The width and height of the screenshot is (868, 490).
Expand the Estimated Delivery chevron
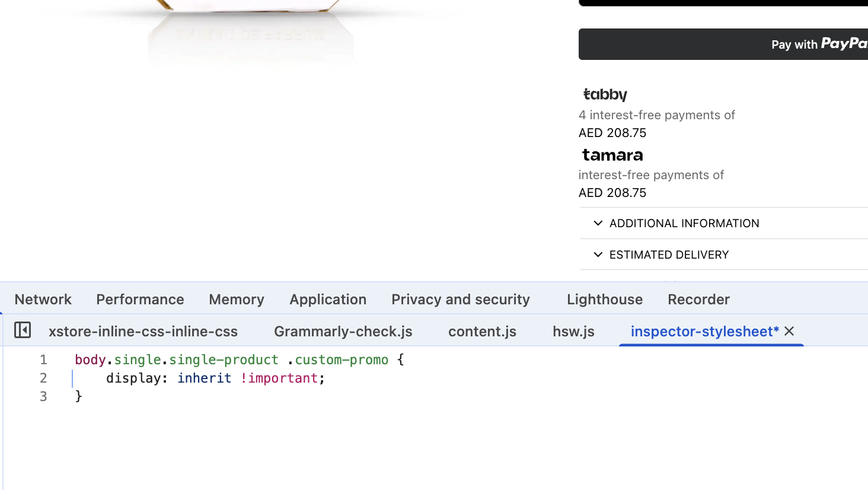(x=598, y=255)
